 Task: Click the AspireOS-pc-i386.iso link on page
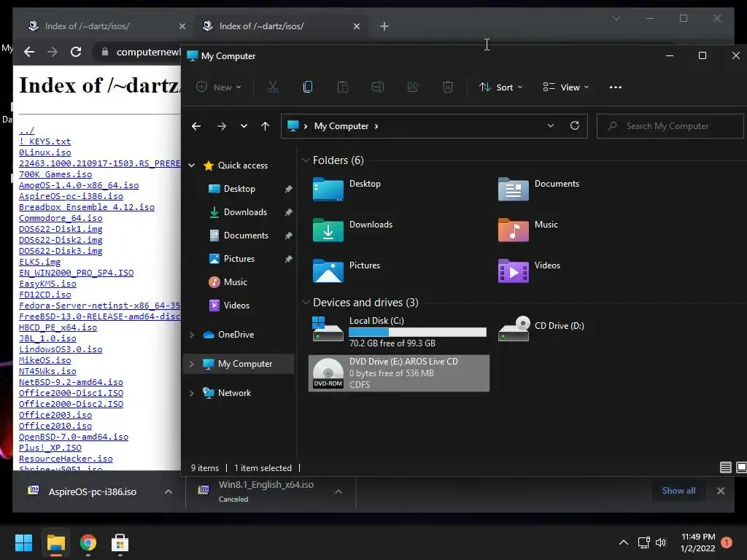71,196
